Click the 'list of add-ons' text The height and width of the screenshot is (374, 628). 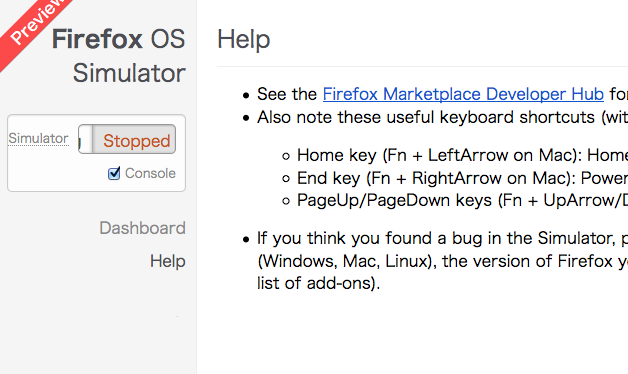pos(318,284)
